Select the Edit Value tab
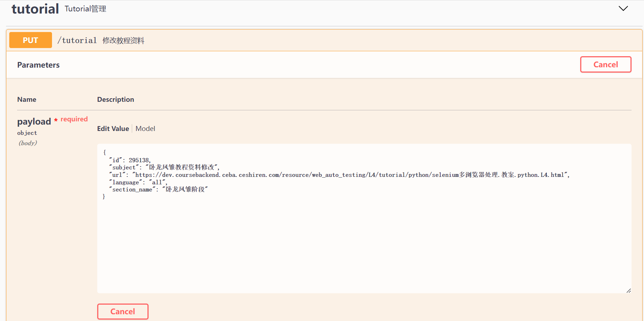The width and height of the screenshot is (644, 321). point(113,129)
